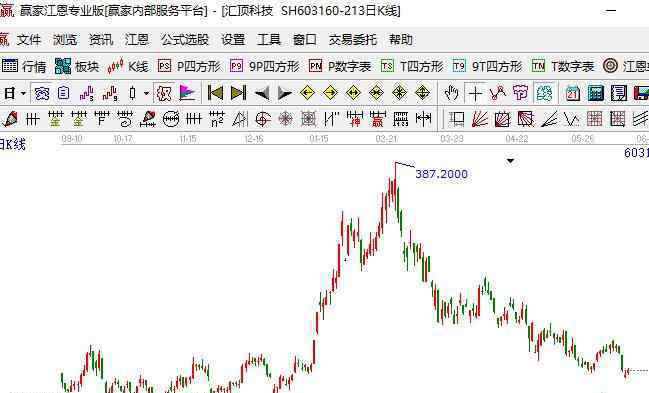This screenshot has width=649, height=393.
Task: Open the calculator tool icon
Action: click(x=596, y=93)
